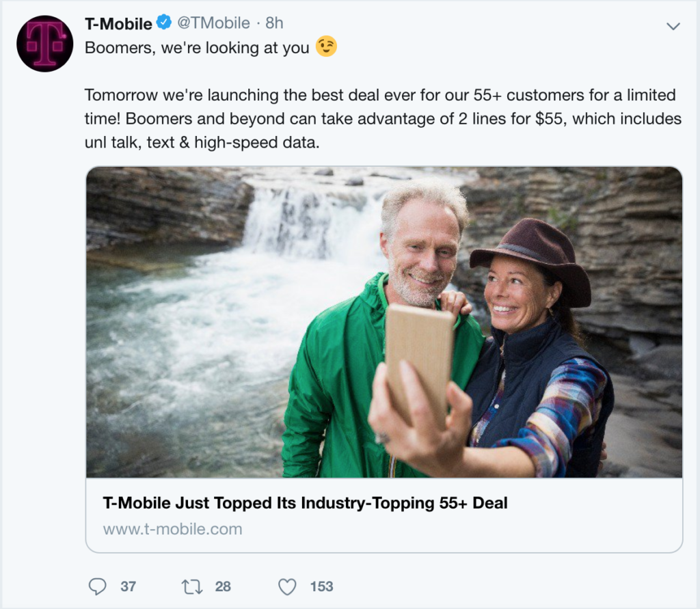Click the winking face emoji

pyautogui.click(x=326, y=47)
